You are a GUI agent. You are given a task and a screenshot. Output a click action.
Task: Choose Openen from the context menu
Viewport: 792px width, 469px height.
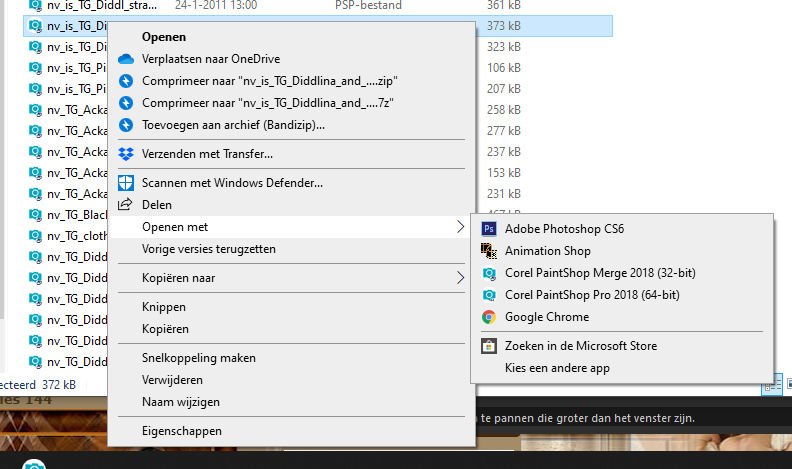click(x=164, y=37)
